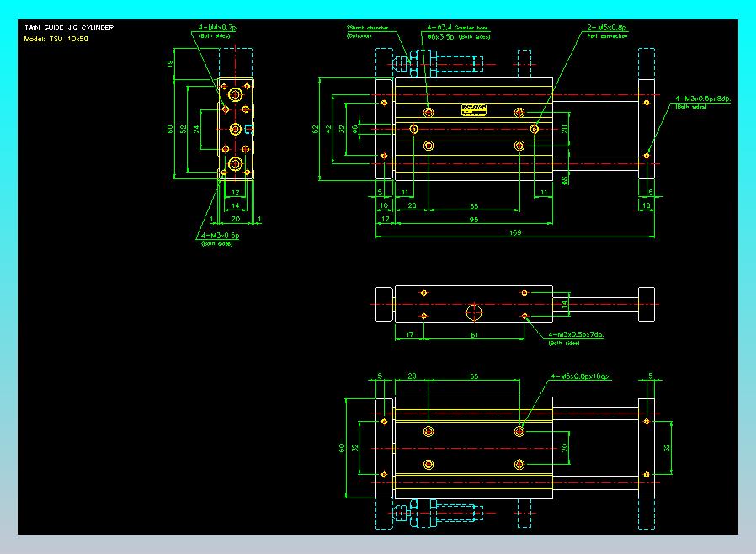Image resolution: width=756 pixels, height=554 pixels.
Task: Select the 'ø8' rod diameter dimension
Action: point(565,180)
